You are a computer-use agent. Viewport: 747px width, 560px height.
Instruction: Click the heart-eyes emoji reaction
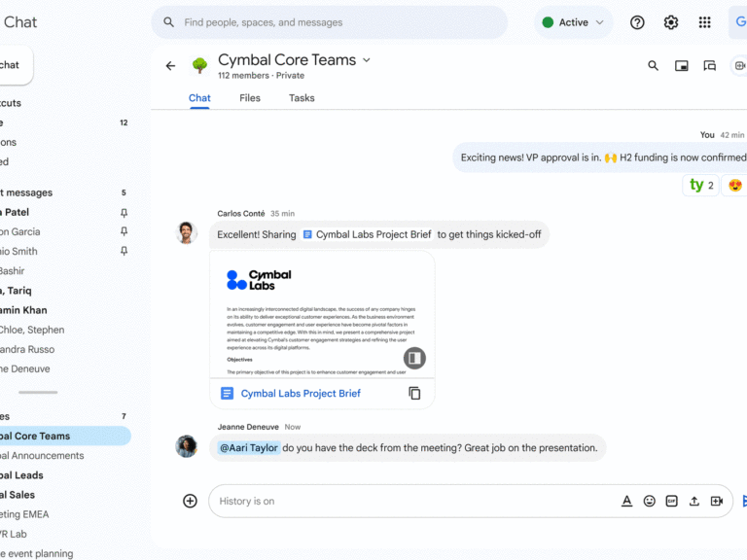click(734, 186)
